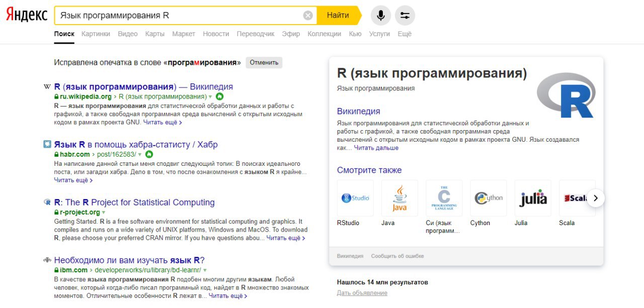Open the Ещё tab menu

point(405,34)
